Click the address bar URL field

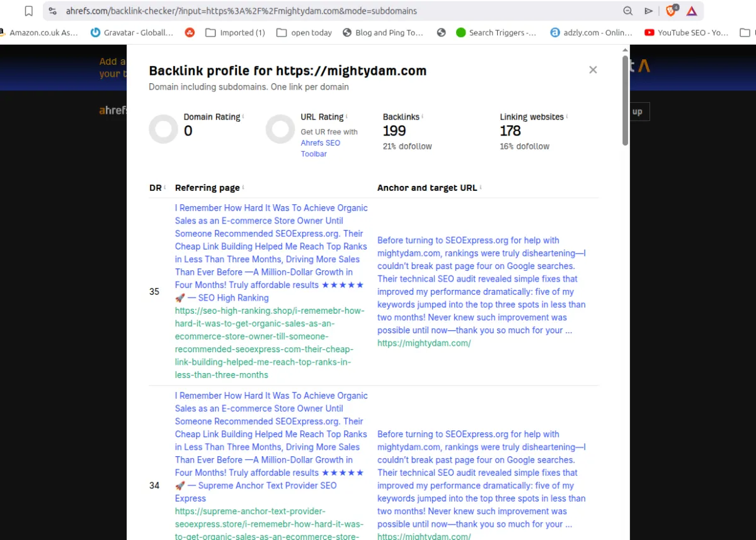click(340, 11)
